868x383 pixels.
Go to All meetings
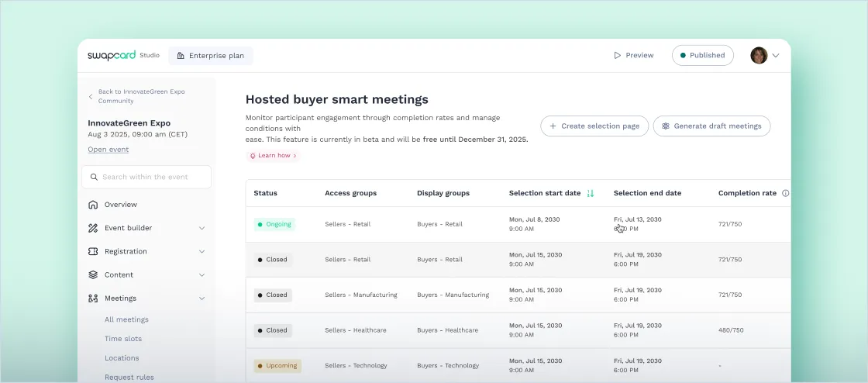tap(127, 319)
